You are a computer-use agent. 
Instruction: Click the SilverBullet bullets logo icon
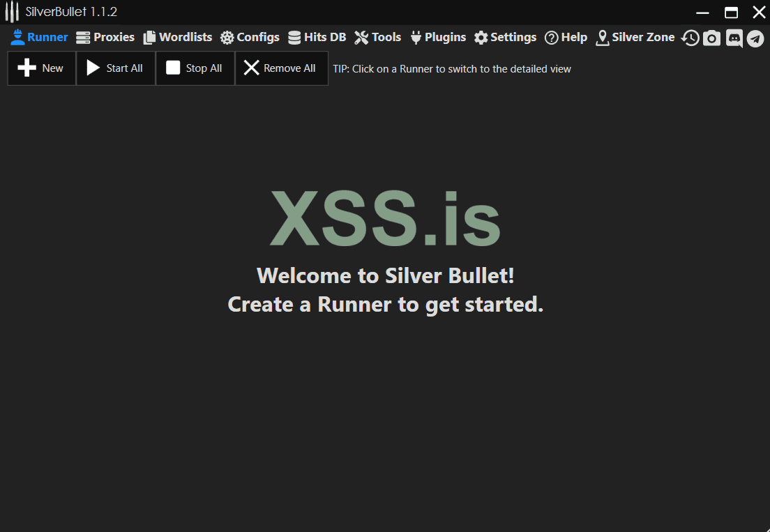click(12, 12)
